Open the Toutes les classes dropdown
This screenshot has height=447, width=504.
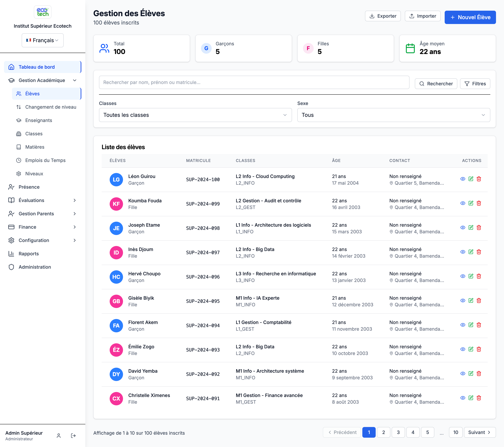195,115
